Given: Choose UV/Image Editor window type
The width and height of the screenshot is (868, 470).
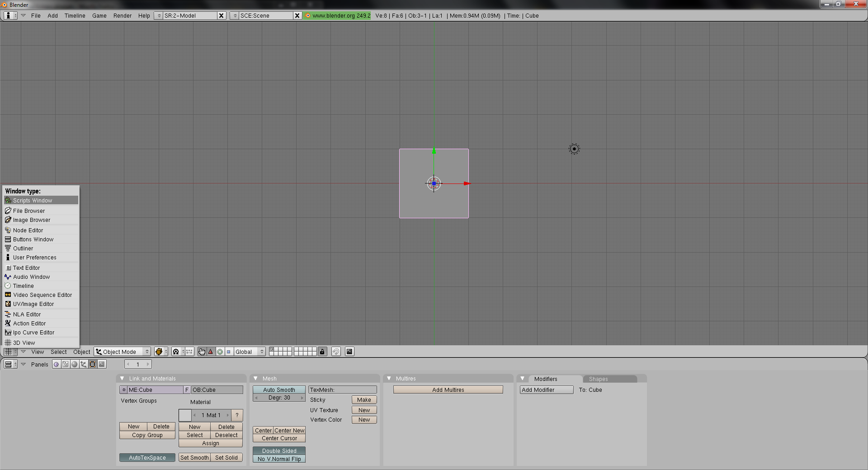Looking at the screenshot, I should point(33,304).
